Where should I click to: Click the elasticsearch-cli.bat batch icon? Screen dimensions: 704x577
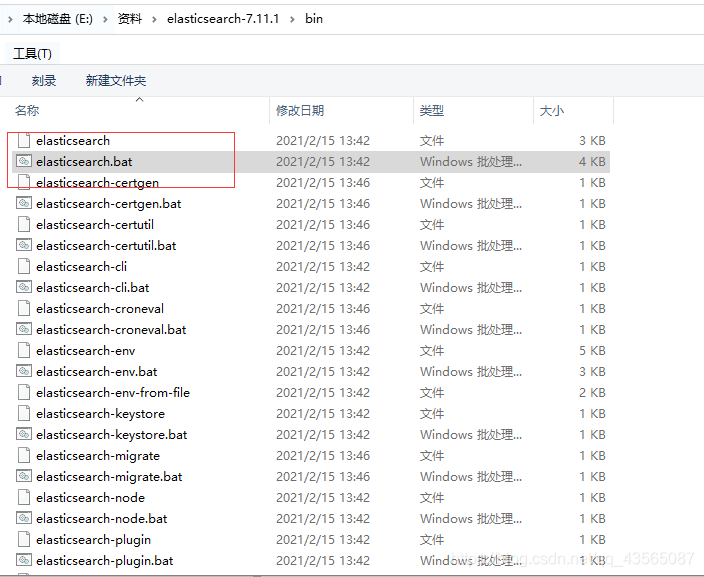pos(24,287)
